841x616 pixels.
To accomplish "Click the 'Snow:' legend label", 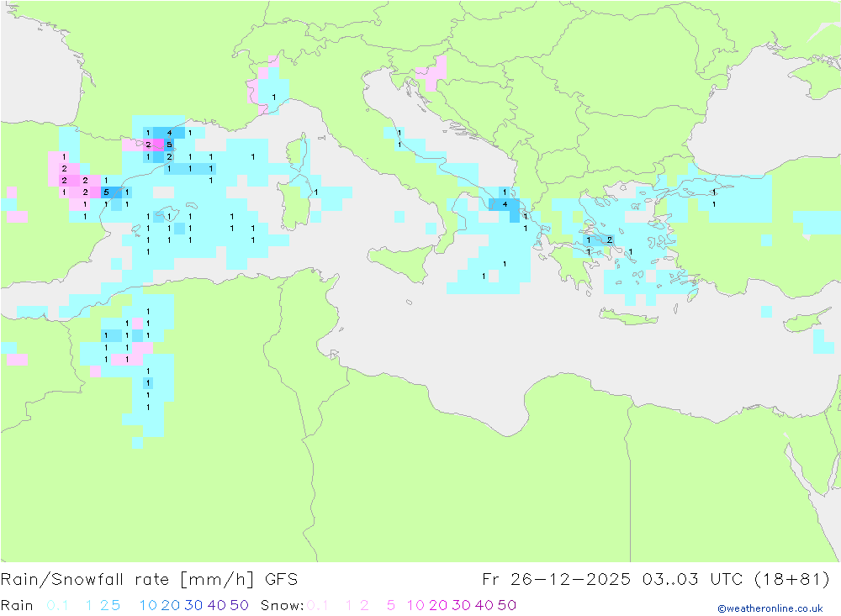I will [x=282, y=605].
